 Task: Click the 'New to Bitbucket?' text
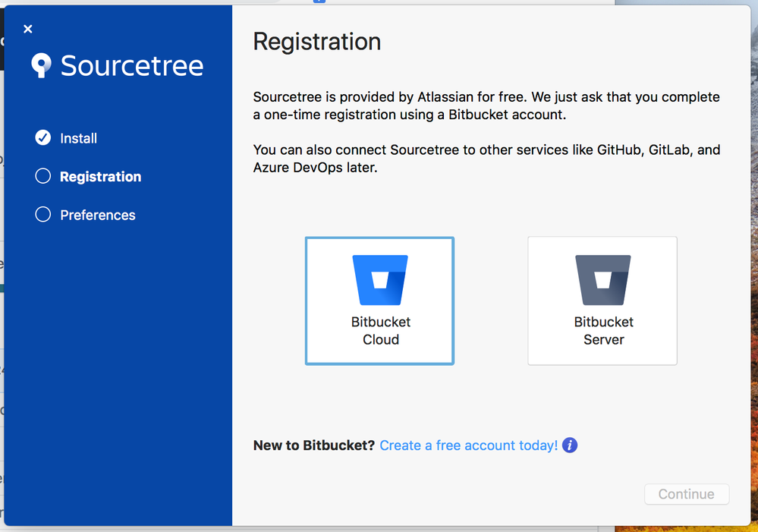313,445
